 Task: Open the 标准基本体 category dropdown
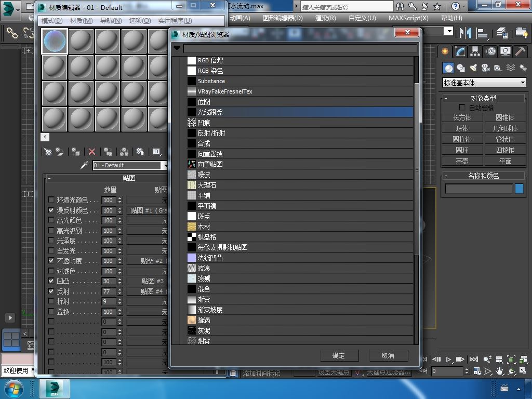tap(484, 83)
